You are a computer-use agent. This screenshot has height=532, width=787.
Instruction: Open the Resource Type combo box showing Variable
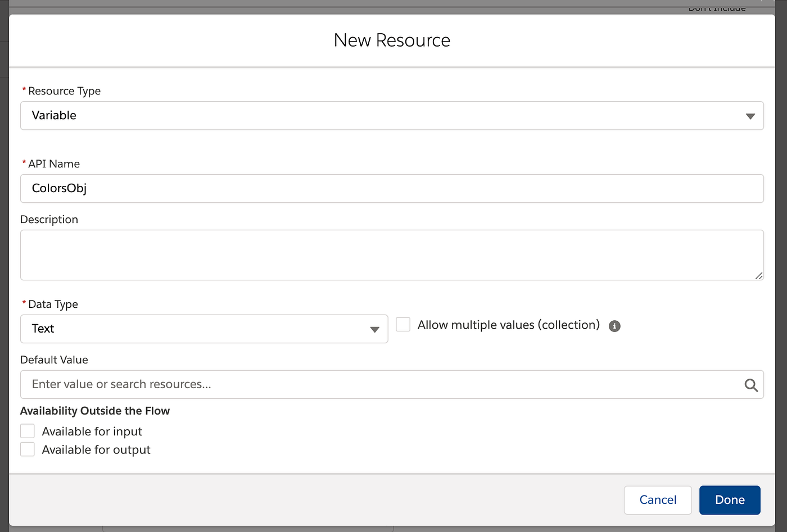(392, 116)
